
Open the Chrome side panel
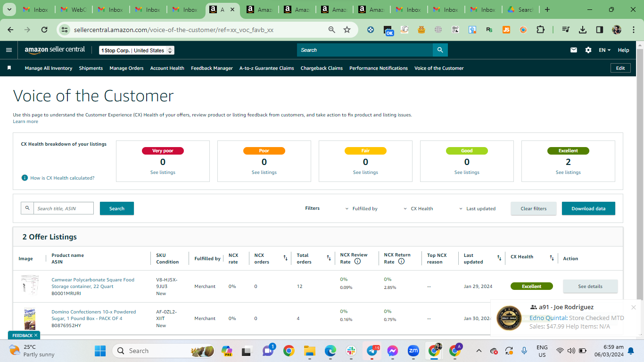[x=600, y=30]
